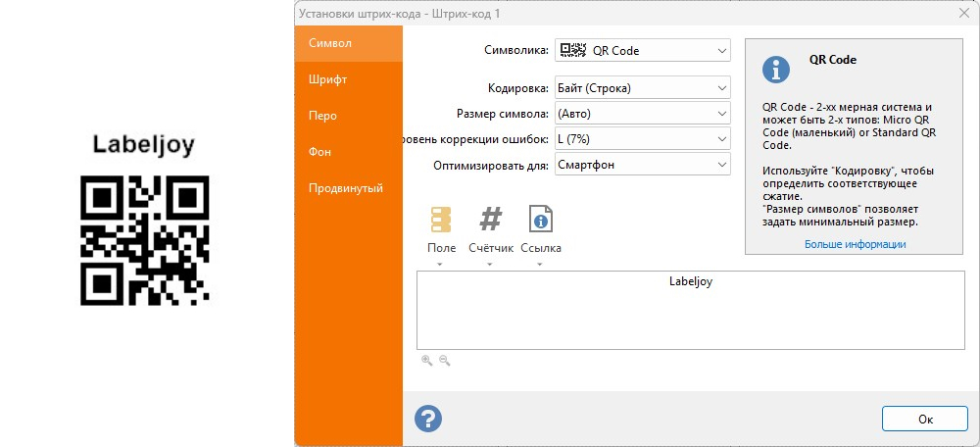980x447 pixels.
Task: Confirm settings with the Ок button
Action: [925, 419]
